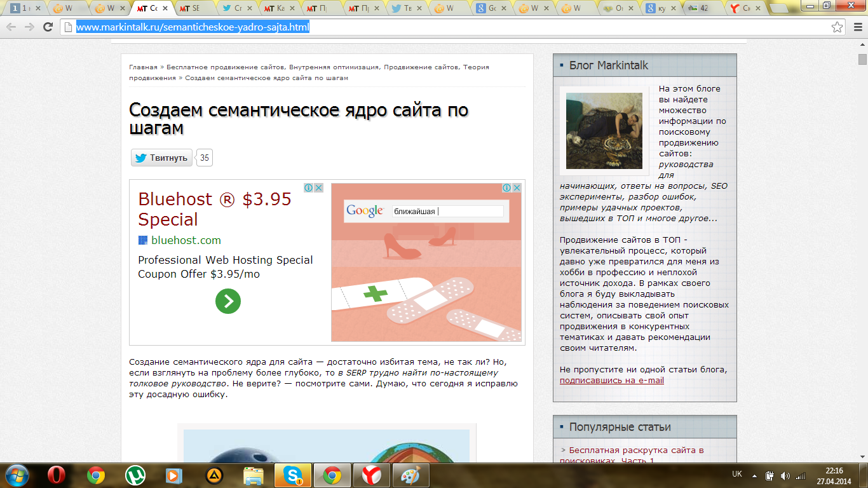The width and height of the screenshot is (868, 488).
Task: Go back with the browser back arrow
Action: tap(11, 27)
